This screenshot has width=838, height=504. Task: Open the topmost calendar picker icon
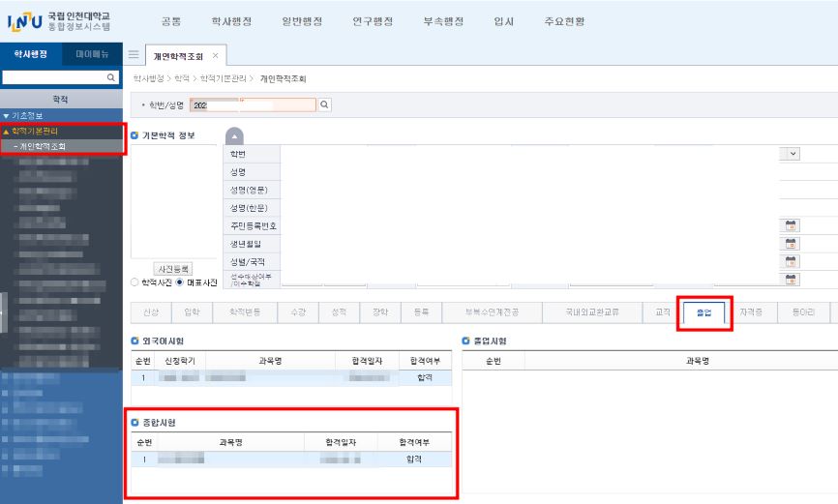pyautogui.click(x=791, y=224)
